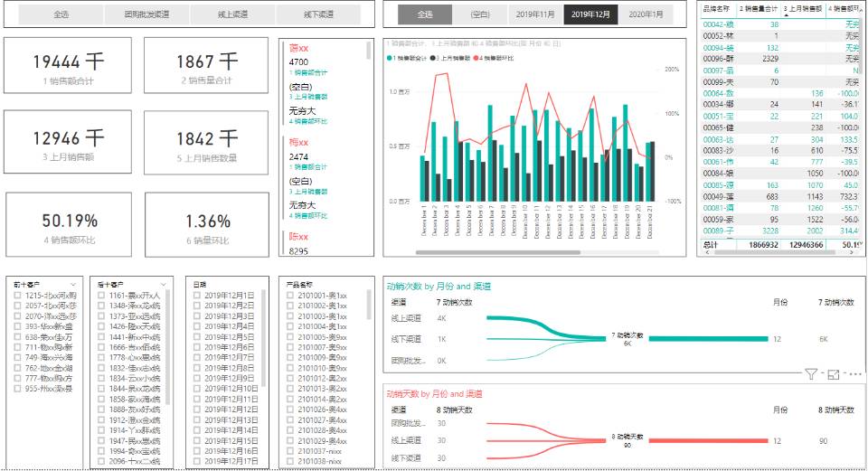Check the 1666 customer checkbox in 后十客户
Image resolution: width=868 pixels, height=471 pixels.
point(101,347)
